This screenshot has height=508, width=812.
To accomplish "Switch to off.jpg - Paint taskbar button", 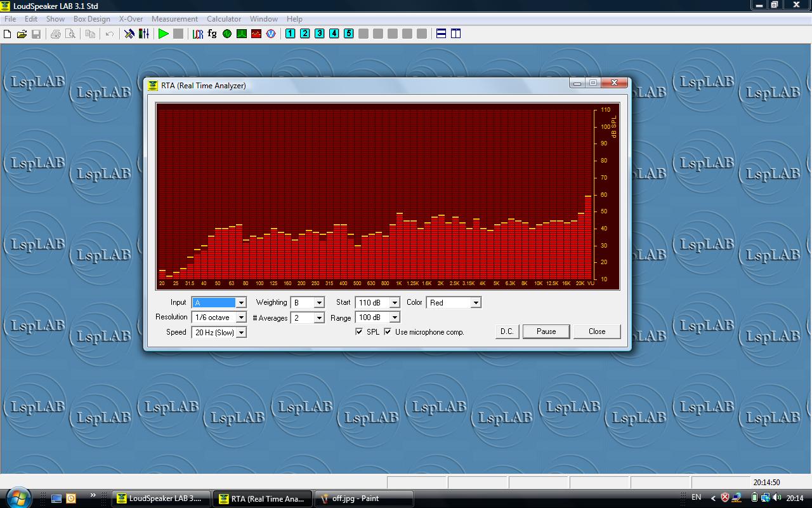I will pyautogui.click(x=363, y=498).
